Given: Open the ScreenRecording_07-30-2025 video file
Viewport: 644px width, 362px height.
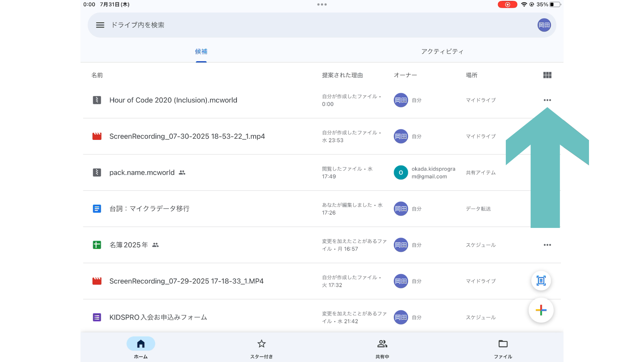Looking at the screenshot, I should click(x=187, y=136).
